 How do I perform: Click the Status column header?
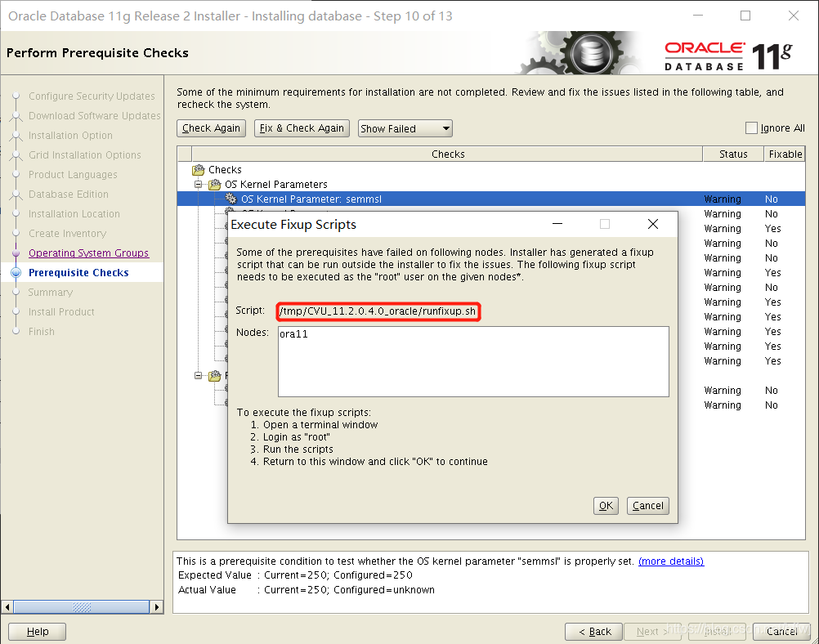[x=733, y=154]
